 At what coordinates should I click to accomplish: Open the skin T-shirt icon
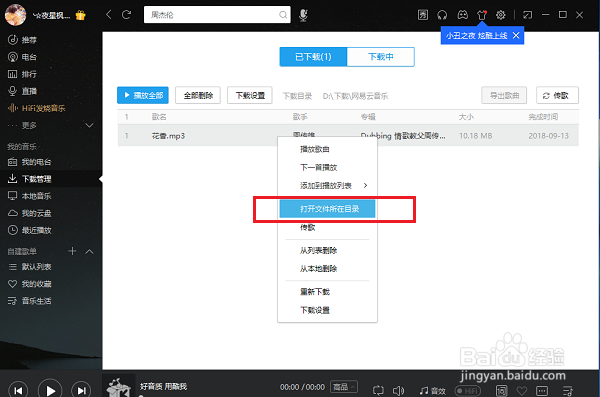[x=482, y=15]
